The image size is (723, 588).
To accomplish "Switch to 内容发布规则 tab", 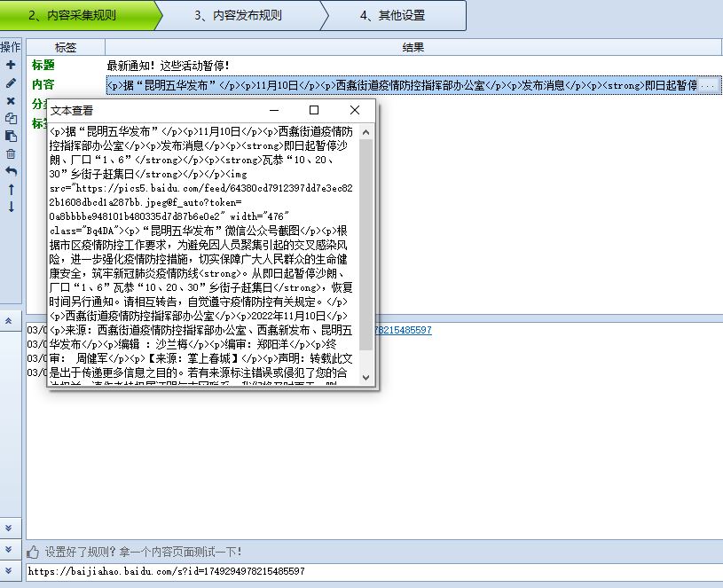I will click(x=238, y=15).
